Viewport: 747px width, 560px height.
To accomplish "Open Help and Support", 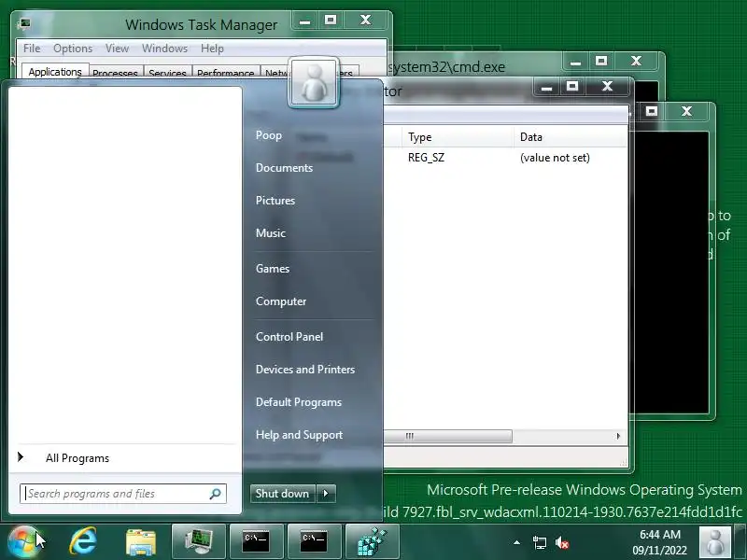I will (x=299, y=435).
